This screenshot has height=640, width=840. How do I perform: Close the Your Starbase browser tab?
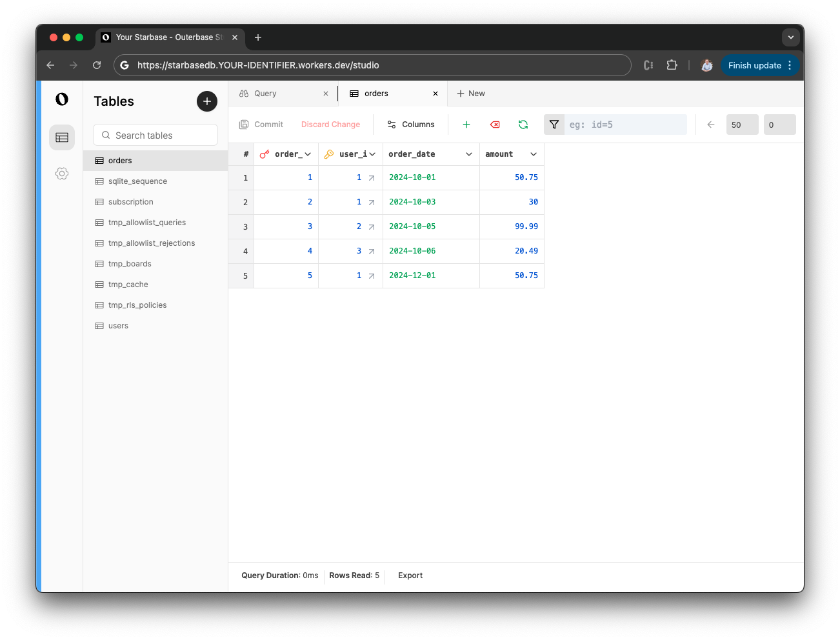click(235, 37)
